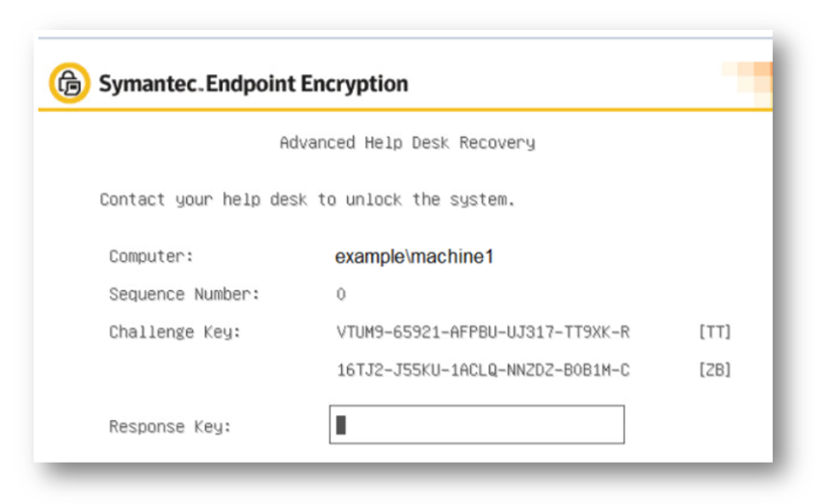
Task: Click the Sequence Number label
Action: (184, 294)
